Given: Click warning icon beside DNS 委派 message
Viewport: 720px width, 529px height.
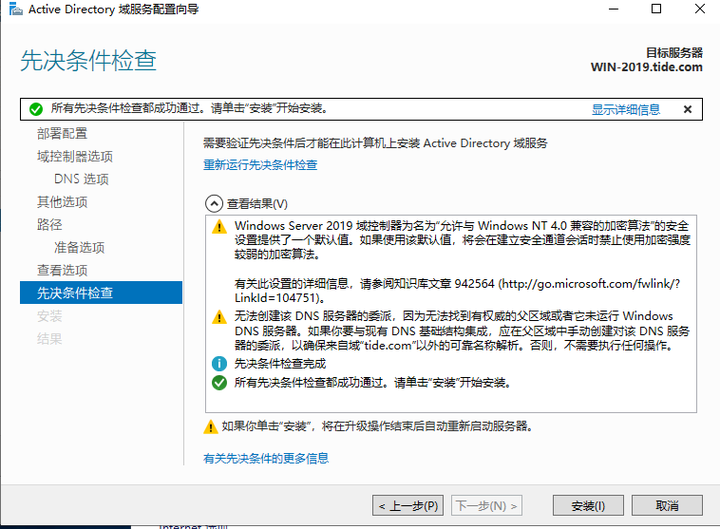Looking at the screenshot, I should point(219,317).
